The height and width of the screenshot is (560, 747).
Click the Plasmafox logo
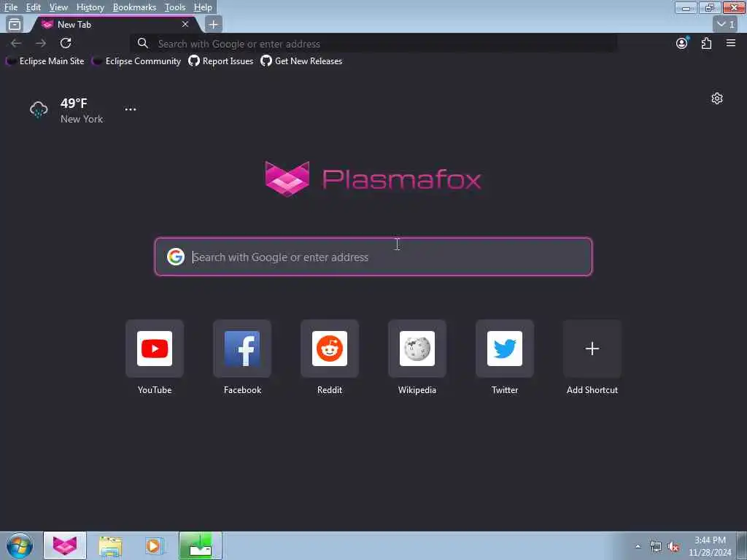373,179
